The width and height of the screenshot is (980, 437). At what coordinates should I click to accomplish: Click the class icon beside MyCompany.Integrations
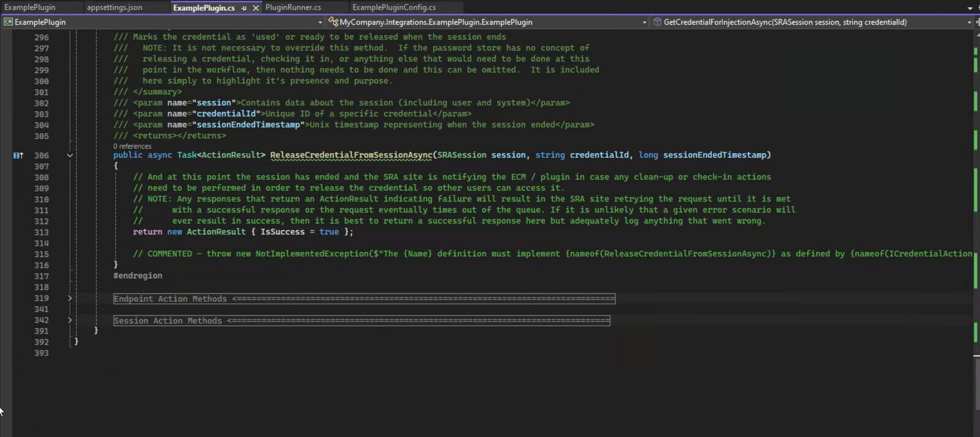pyautogui.click(x=333, y=22)
